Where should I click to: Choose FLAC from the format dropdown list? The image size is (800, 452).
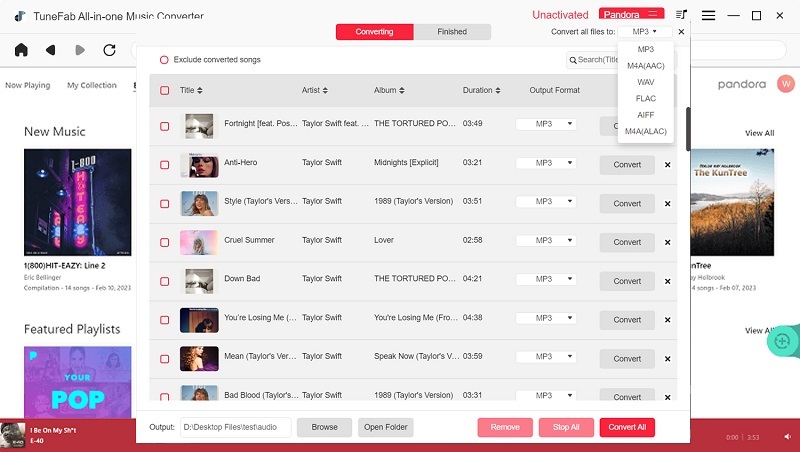pyautogui.click(x=645, y=98)
